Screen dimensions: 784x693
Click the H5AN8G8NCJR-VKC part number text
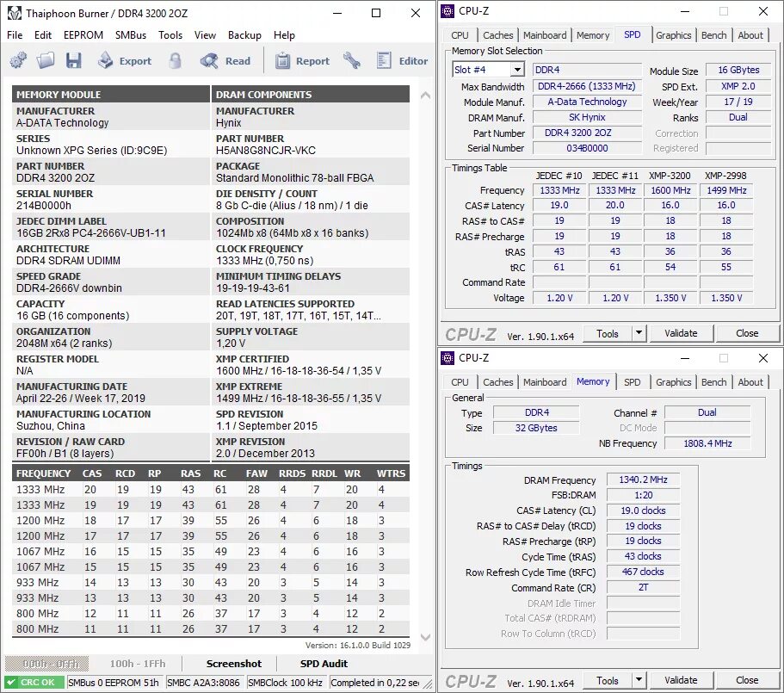pyautogui.click(x=266, y=151)
